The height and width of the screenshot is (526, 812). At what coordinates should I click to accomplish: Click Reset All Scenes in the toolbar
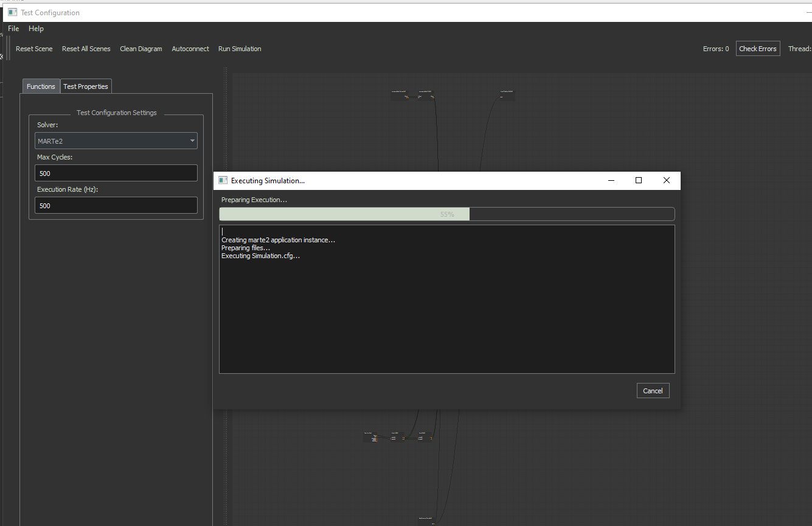[x=86, y=49]
